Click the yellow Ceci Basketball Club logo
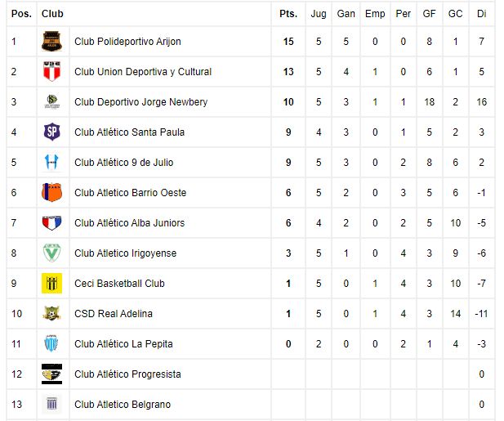504x421 pixels. tap(51, 283)
